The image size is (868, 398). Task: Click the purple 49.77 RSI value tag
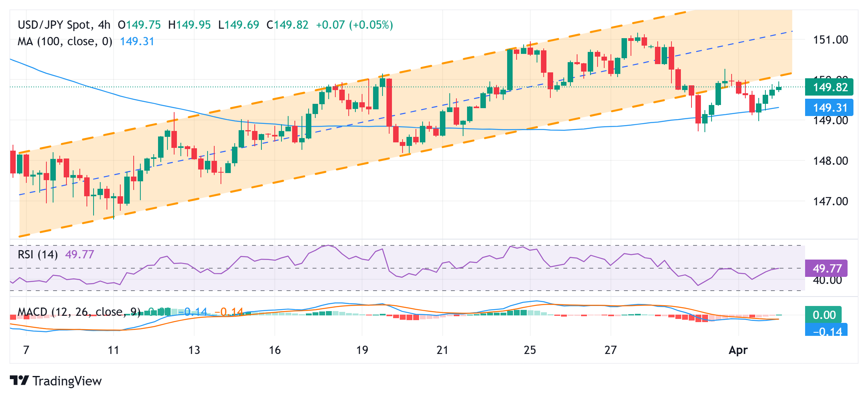(826, 268)
